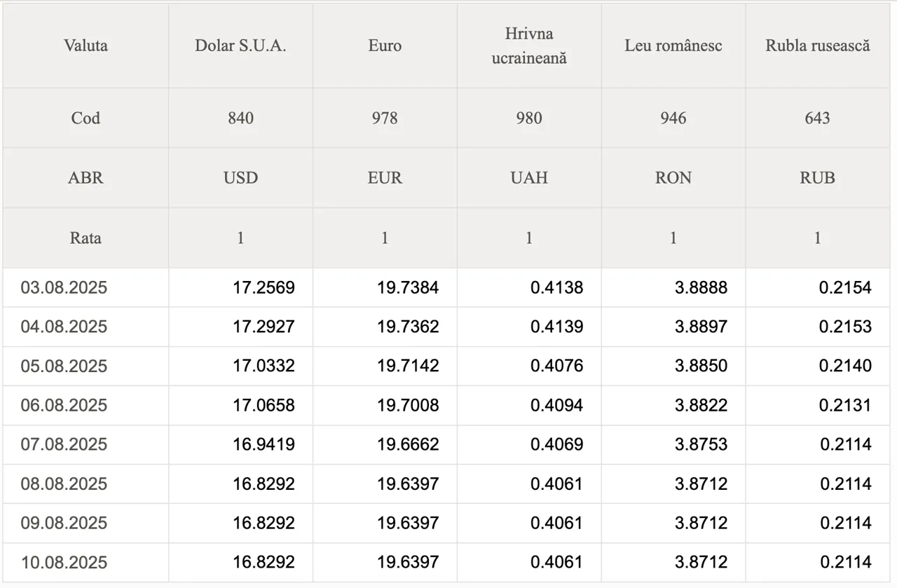Click EUR rate 19.6397 for 09.08.2025
The width and height of the screenshot is (897, 588).
click(408, 523)
